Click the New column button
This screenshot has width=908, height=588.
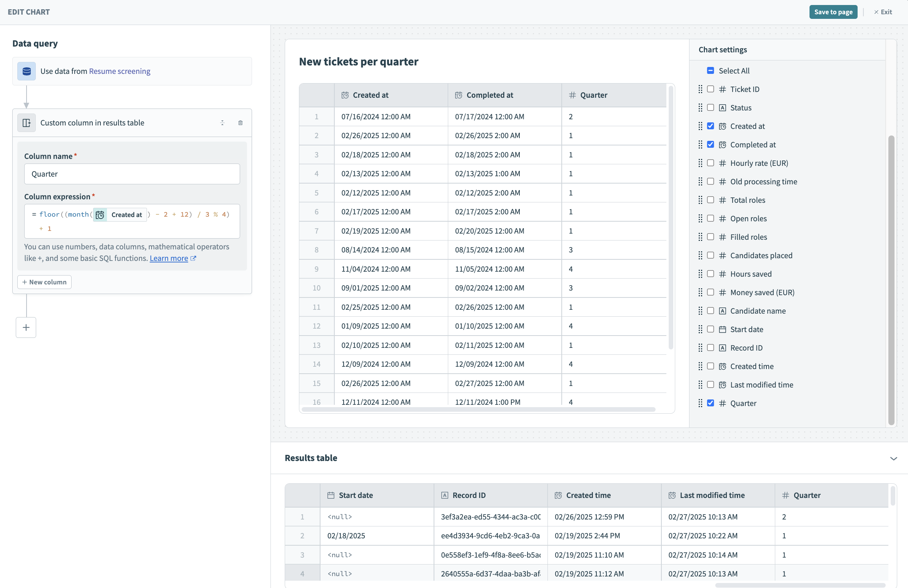click(44, 282)
